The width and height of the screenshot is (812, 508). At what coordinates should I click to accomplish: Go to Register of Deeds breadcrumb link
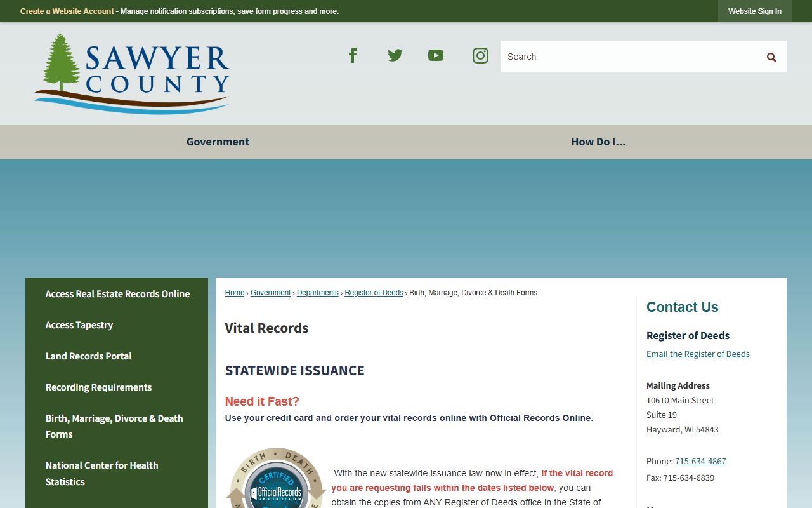pyautogui.click(x=374, y=293)
